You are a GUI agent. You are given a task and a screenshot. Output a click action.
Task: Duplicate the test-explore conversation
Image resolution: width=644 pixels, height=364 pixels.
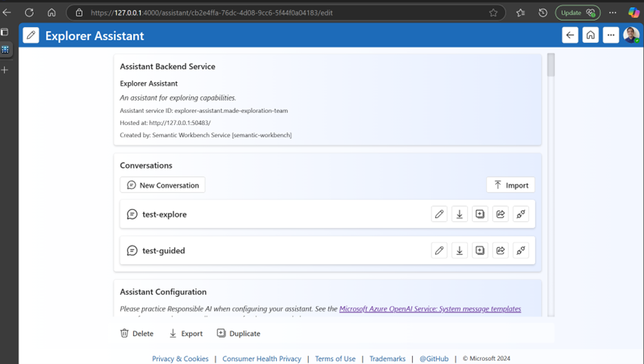click(480, 214)
